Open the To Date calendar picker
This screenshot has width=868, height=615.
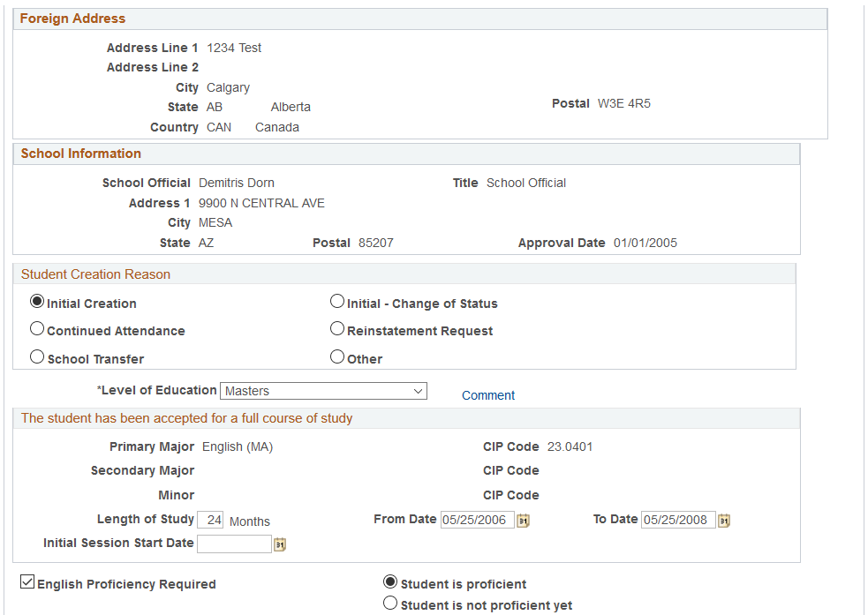(x=724, y=521)
